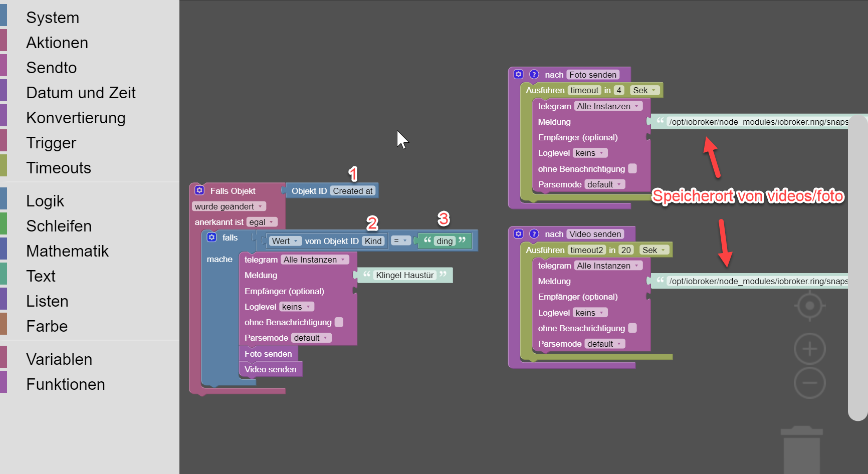
Task: Click help icon on Video senden function
Action: click(534, 233)
